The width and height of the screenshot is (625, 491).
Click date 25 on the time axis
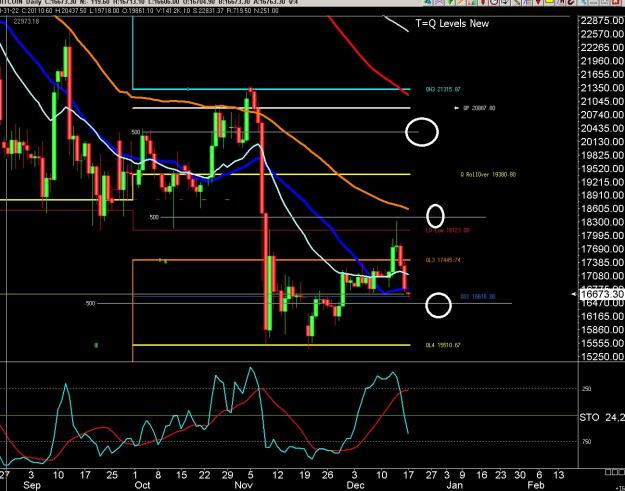(113, 475)
